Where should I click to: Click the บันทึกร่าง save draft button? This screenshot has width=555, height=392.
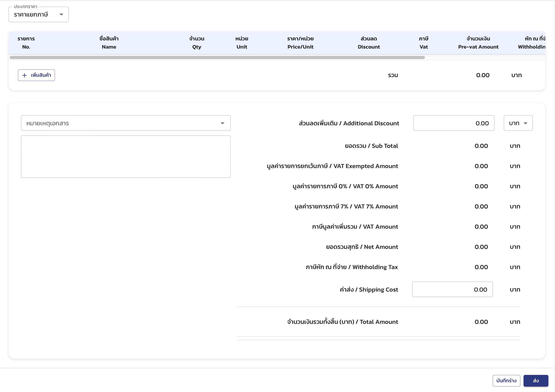click(x=506, y=381)
